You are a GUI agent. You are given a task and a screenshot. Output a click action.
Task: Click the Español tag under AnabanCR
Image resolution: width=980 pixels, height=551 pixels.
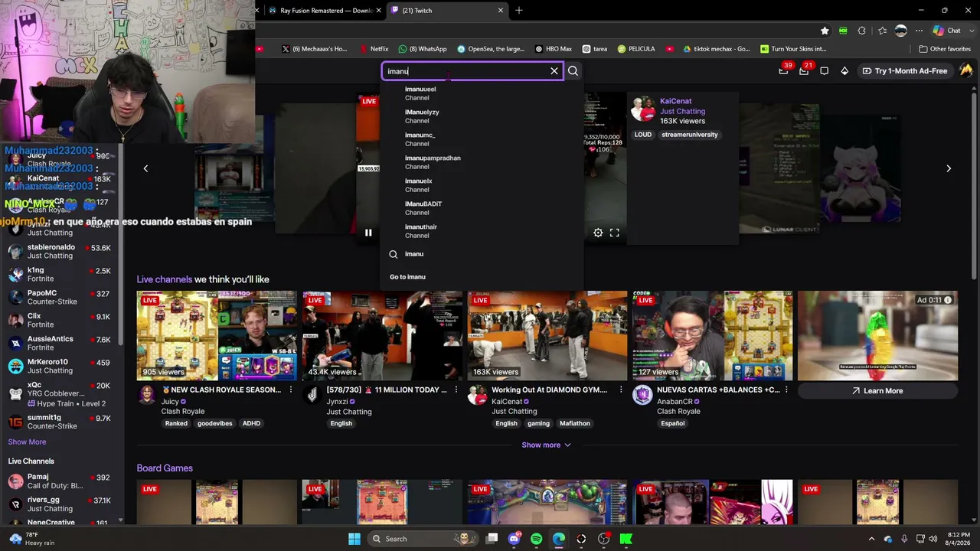click(672, 423)
